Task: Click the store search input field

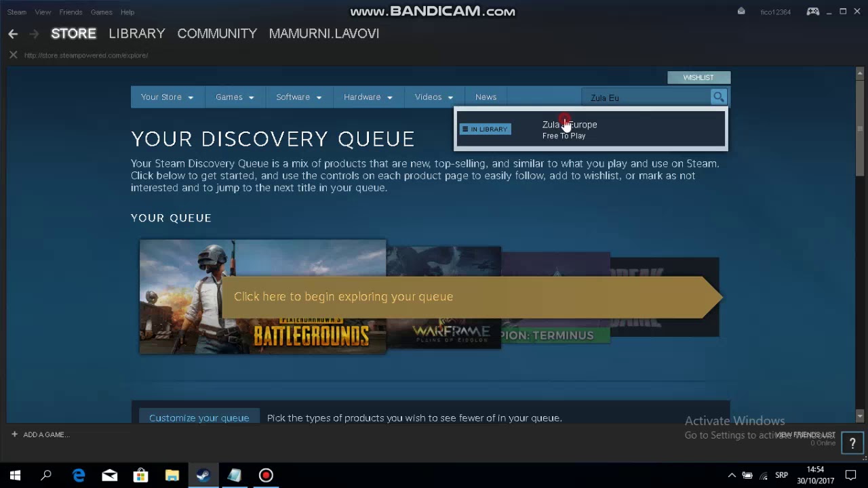Action: (646, 98)
